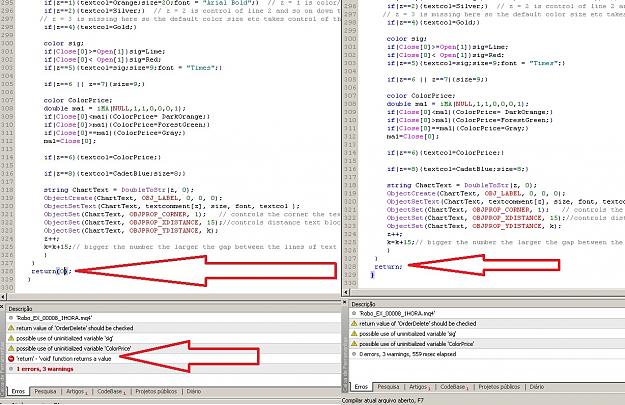Place cursor on 'return(0);' in the left editor
The width and height of the screenshot is (625, 405).
point(51,271)
